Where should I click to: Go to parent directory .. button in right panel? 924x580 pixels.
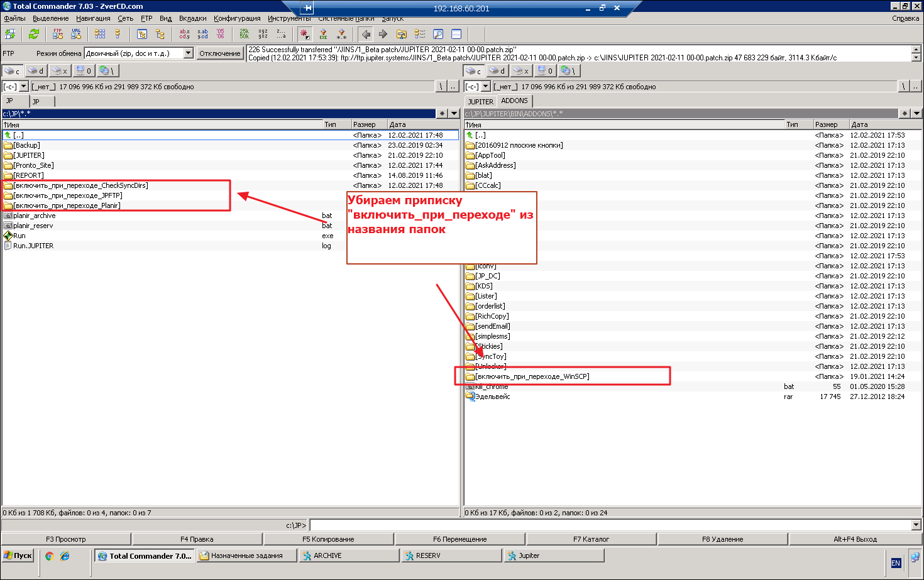[916, 87]
